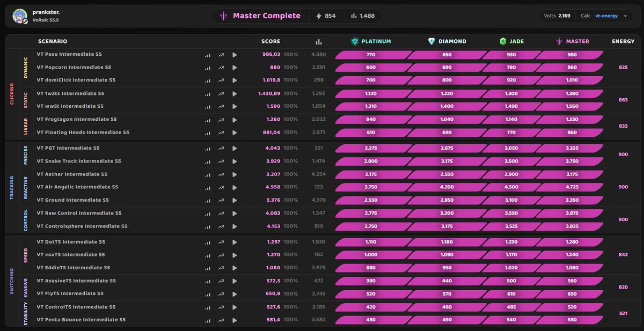The height and width of the screenshot is (331, 644).
Task: Open the Calc vt-energy dropdown
Action: click(603, 16)
